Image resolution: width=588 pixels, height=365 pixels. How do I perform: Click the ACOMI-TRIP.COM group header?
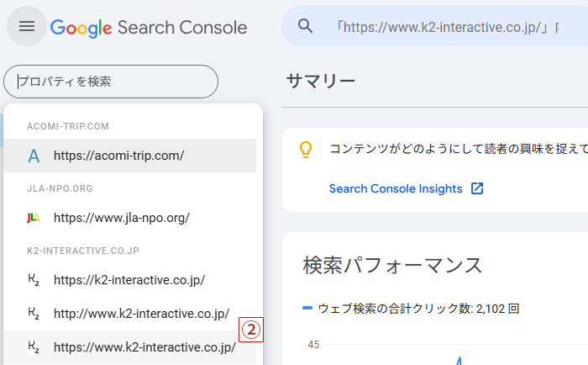tap(68, 126)
